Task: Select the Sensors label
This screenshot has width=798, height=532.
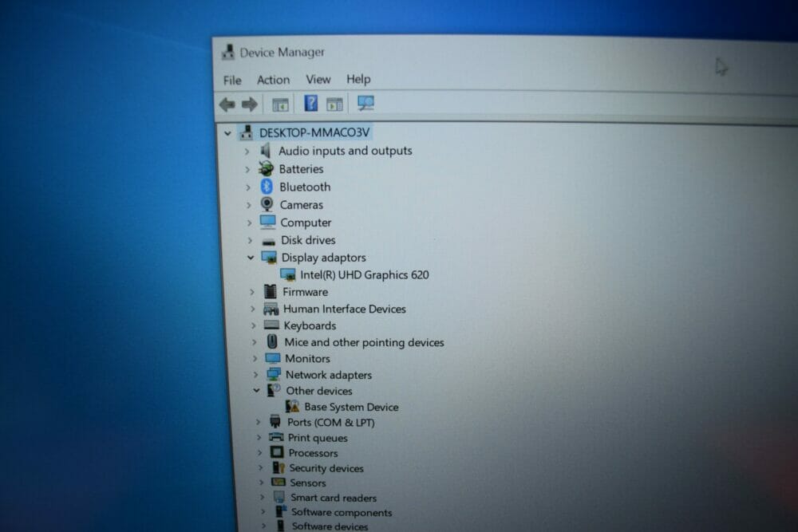Action: click(x=307, y=483)
